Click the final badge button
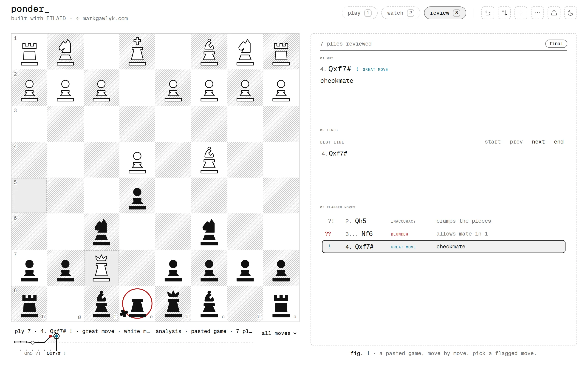The width and height of the screenshot is (588, 368). tap(556, 43)
